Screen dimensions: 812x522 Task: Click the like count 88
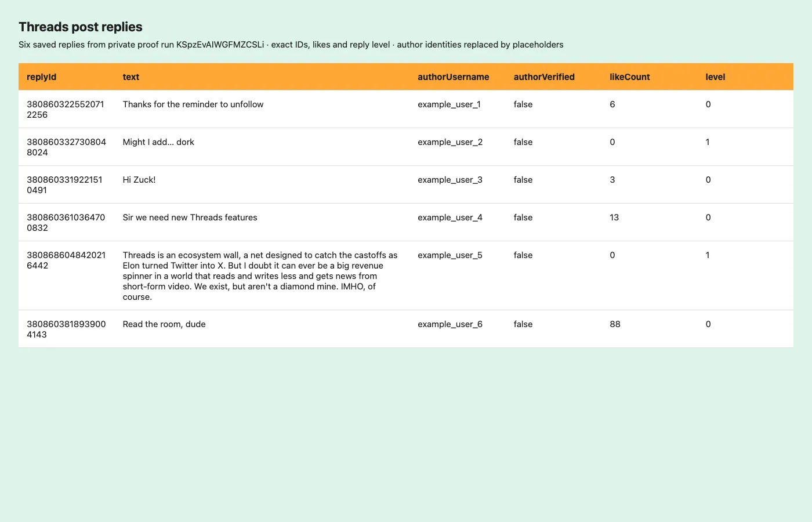615,324
